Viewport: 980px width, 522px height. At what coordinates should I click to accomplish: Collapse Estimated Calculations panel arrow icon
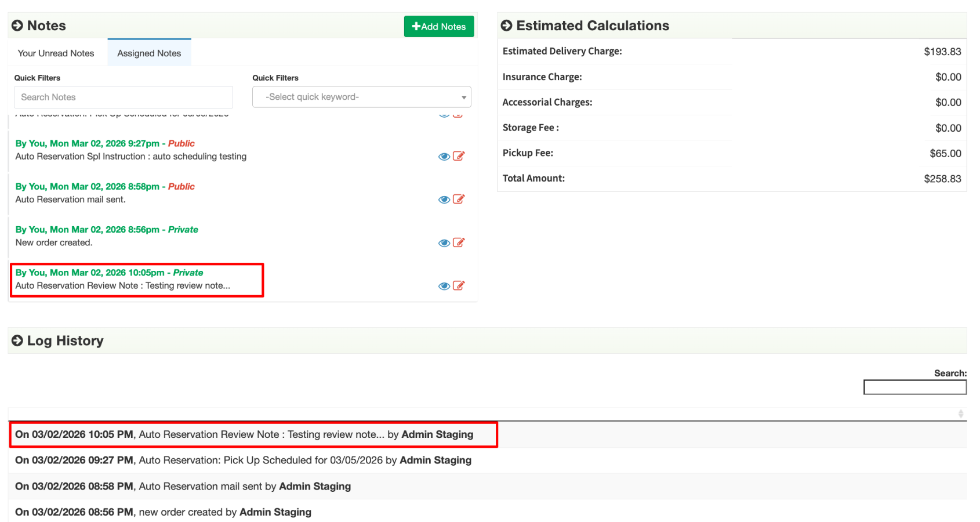(x=506, y=26)
